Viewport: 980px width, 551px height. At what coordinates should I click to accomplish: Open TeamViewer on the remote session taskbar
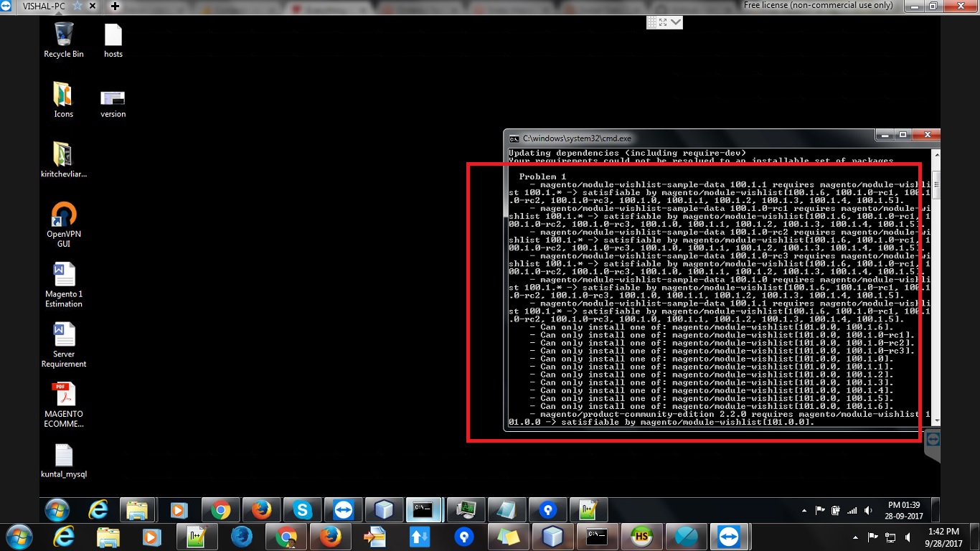343,510
